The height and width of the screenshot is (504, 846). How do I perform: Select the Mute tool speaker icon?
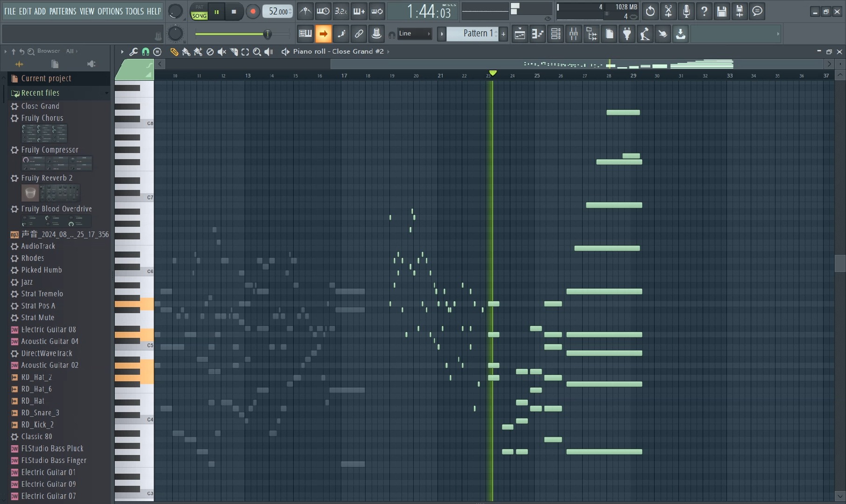click(222, 52)
